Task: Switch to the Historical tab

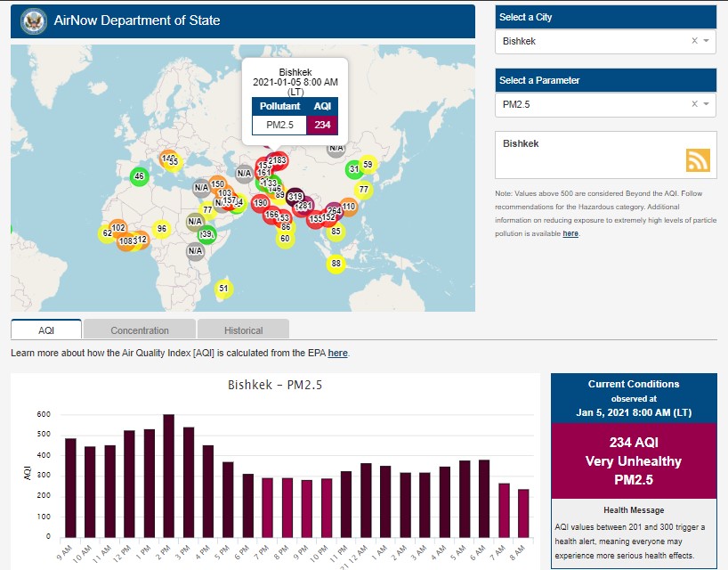Action: click(x=243, y=330)
